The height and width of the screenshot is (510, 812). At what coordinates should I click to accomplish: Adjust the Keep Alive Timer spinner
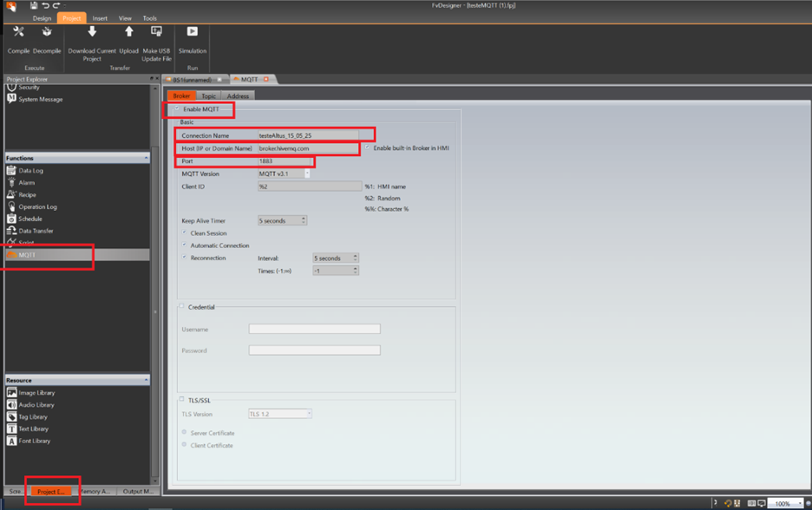(x=304, y=220)
